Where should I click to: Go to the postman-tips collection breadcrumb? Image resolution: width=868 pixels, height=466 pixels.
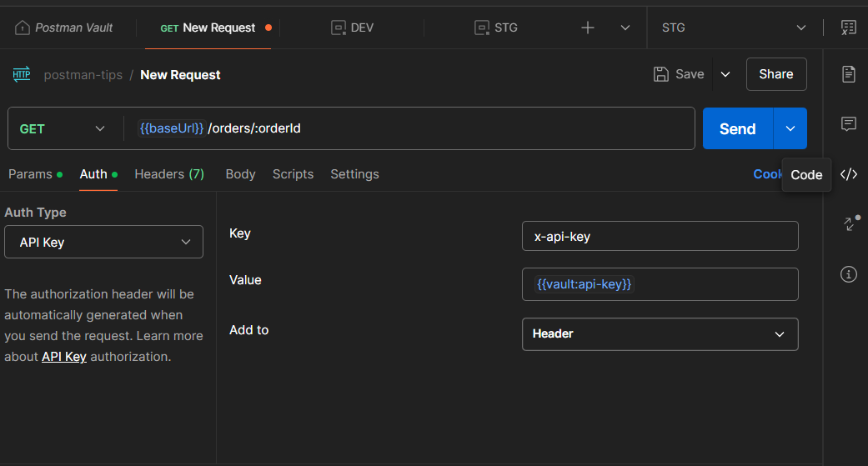click(x=83, y=75)
